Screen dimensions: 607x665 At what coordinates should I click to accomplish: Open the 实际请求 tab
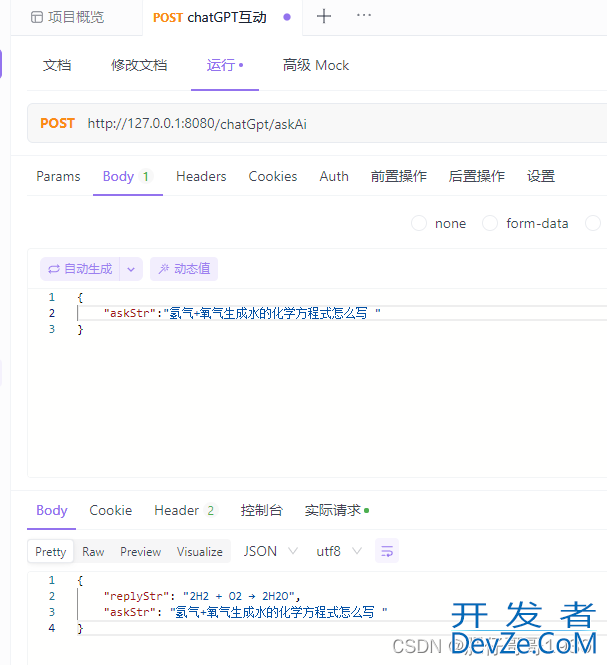point(336,511)
